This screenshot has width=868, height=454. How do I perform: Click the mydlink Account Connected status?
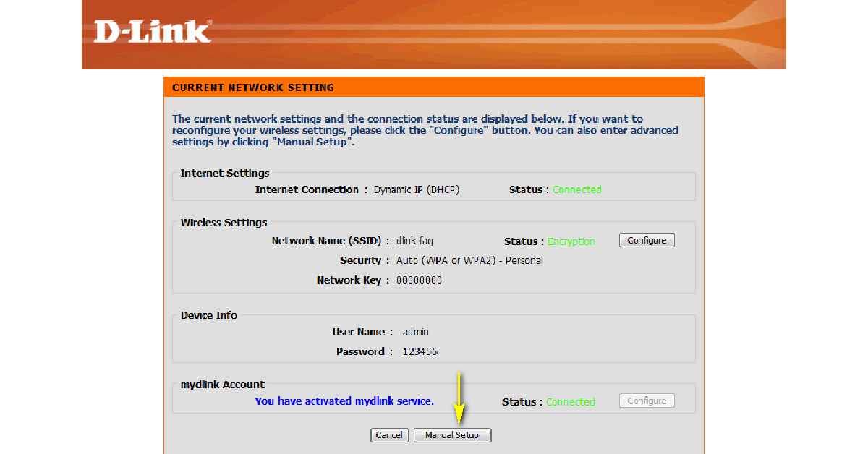(x=570, y=402)
